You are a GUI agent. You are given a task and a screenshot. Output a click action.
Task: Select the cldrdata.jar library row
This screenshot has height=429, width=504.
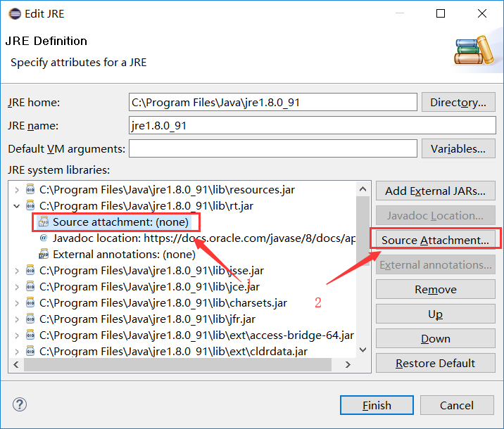point(173,351)
